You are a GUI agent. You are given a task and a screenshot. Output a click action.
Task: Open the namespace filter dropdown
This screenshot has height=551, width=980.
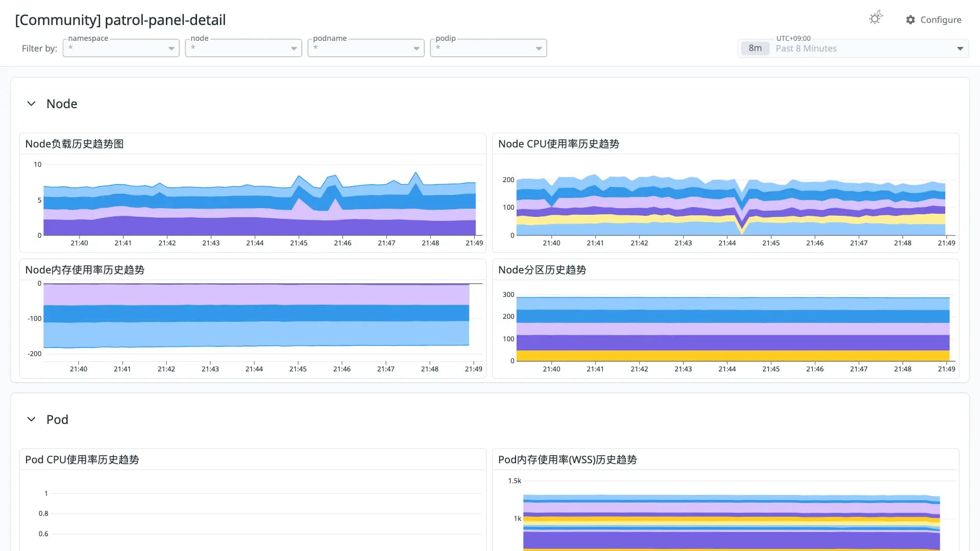[121, 48]
